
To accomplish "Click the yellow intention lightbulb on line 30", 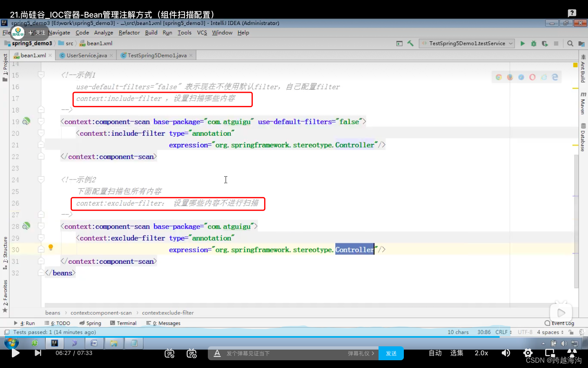I will tap(51, 247).
